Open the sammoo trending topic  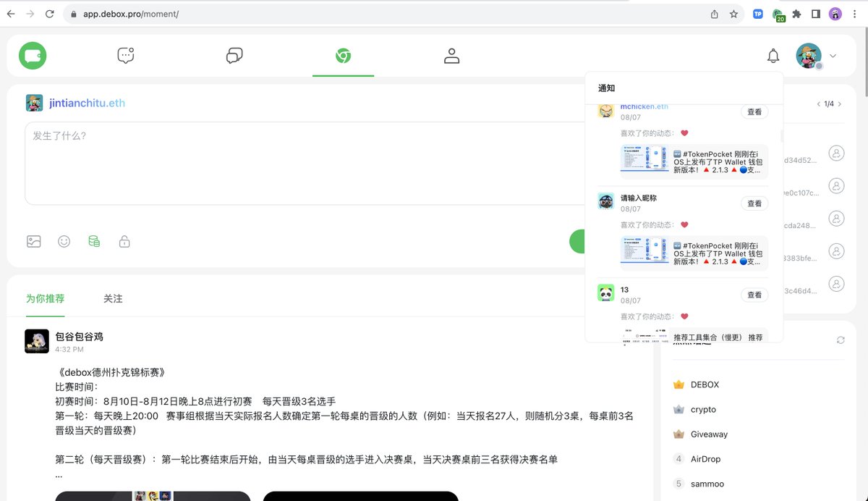point(707,483)
